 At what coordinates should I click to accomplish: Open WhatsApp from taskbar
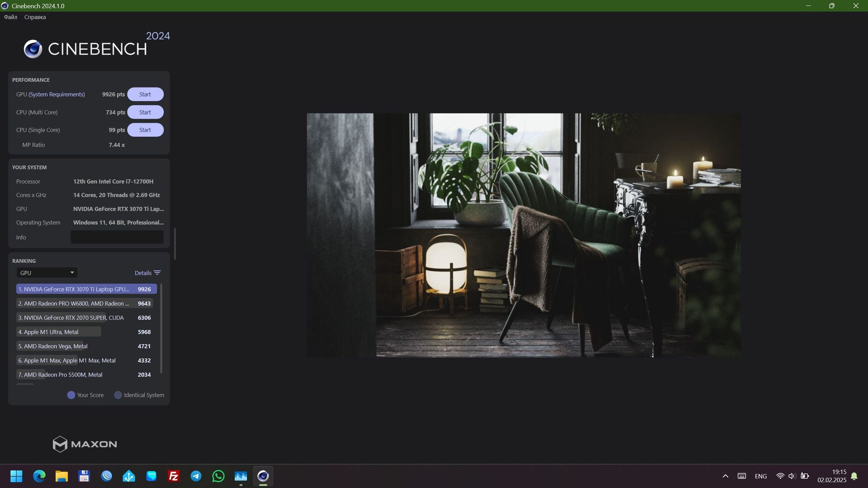[218, 476]
